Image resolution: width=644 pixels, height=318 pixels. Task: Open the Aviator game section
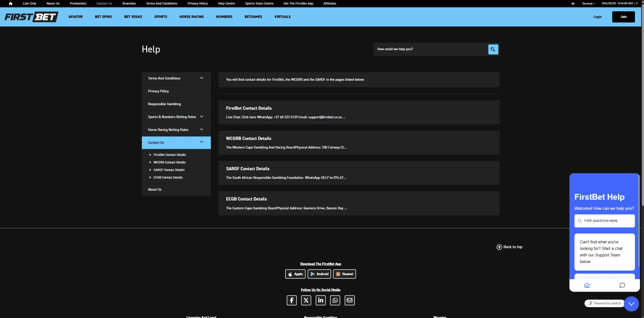pos(75,17)
